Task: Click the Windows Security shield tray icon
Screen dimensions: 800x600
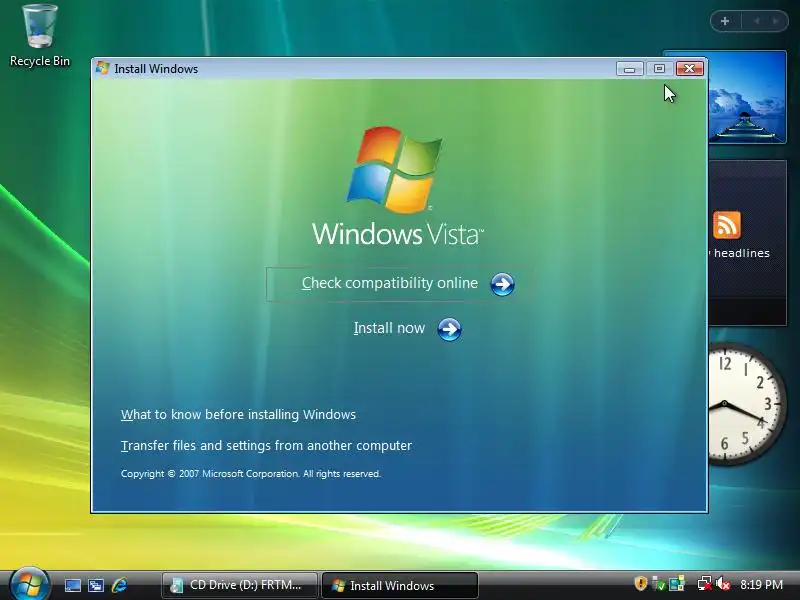Action: [641, 583]
